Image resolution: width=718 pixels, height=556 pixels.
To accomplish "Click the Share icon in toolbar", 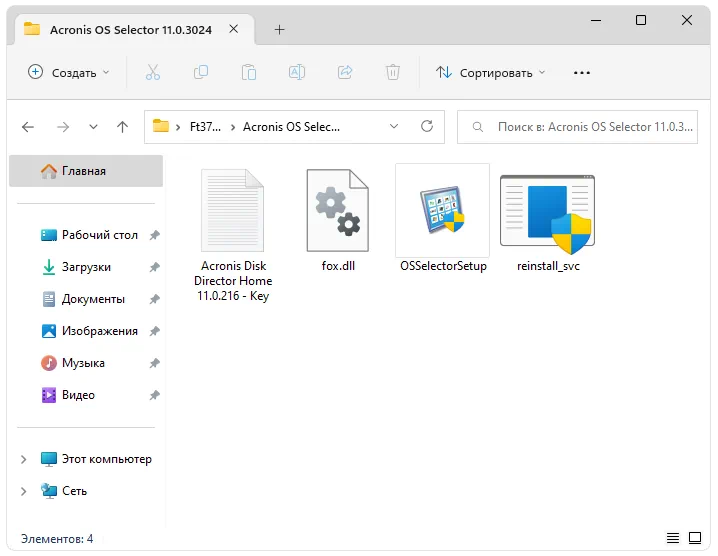I will click(x=345, y=72).
